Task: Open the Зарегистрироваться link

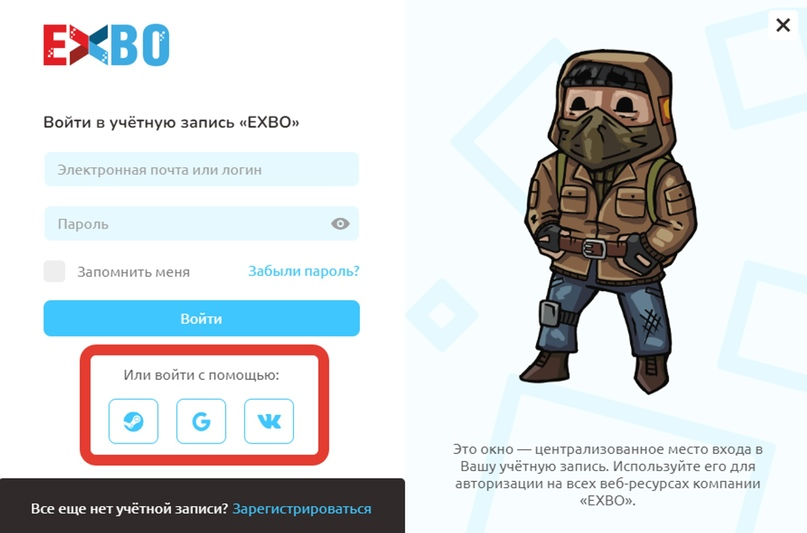Action: point(302,508)
